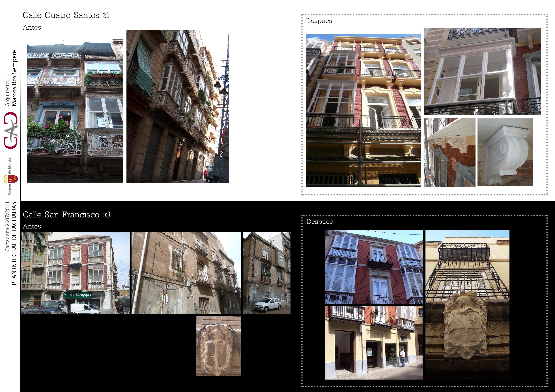This screenshot has width=555, height=392.
Task: Click the Calle San Francisco 09 heading
Action: point(66,214)
